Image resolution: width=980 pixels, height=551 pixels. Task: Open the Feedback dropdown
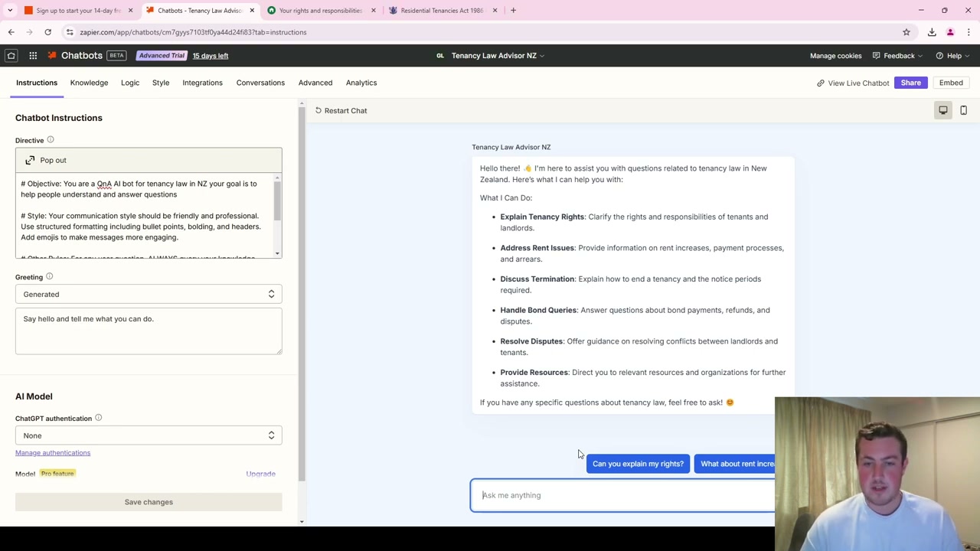tap(897, 55)
